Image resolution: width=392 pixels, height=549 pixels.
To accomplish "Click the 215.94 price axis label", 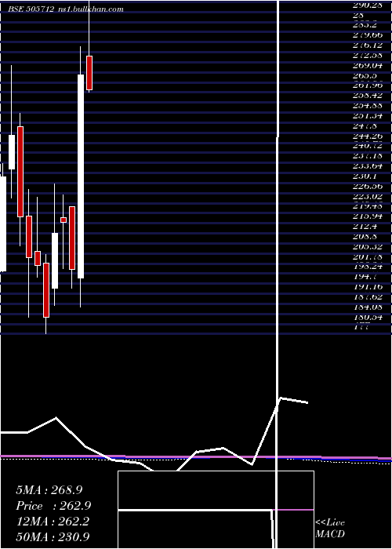I will (368, 216).
